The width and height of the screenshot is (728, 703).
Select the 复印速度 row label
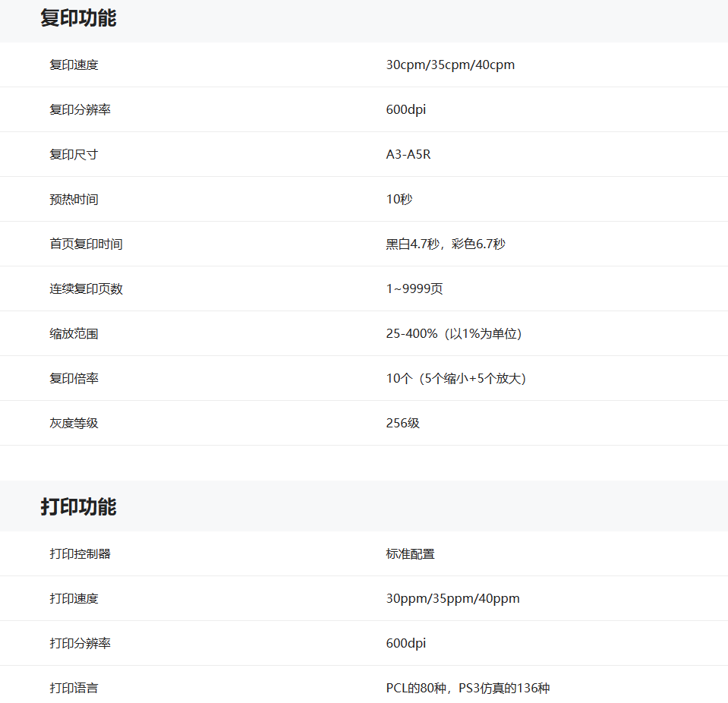tap(74, 65)
